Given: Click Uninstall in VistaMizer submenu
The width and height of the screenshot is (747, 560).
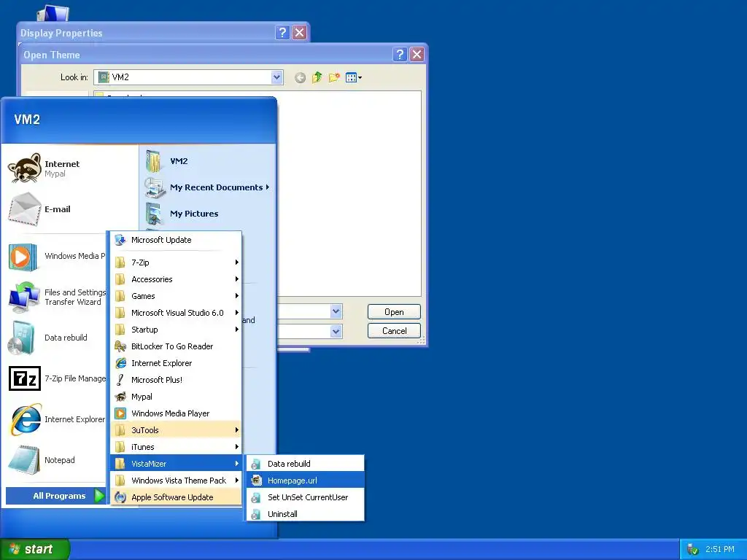Looking at the screenshot, I should coord(306,514).
